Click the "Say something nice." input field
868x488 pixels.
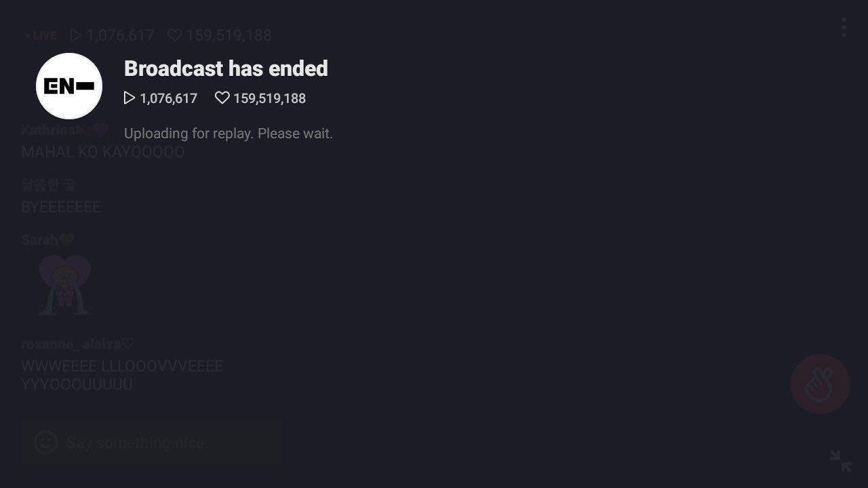[152, 443]
